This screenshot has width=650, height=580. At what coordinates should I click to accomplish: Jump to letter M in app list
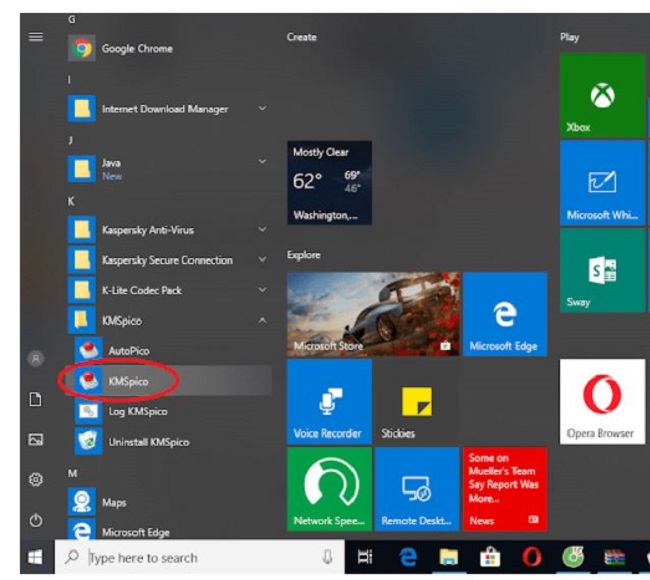72,473
